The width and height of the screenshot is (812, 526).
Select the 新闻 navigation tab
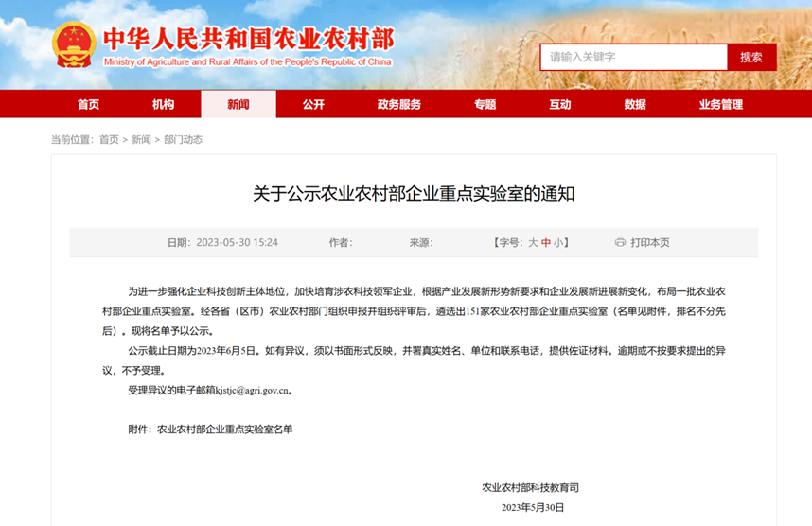pos(238,105)
